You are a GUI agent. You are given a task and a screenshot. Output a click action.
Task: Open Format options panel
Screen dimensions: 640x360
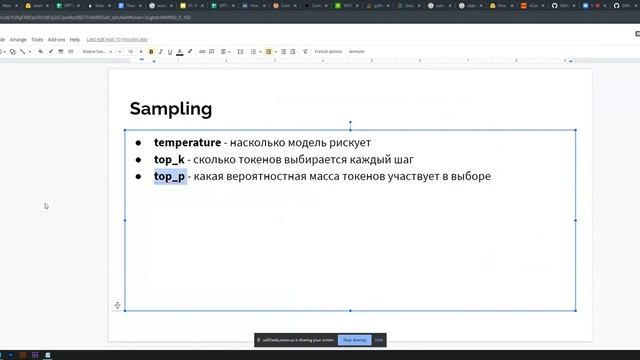click(328, 52)
